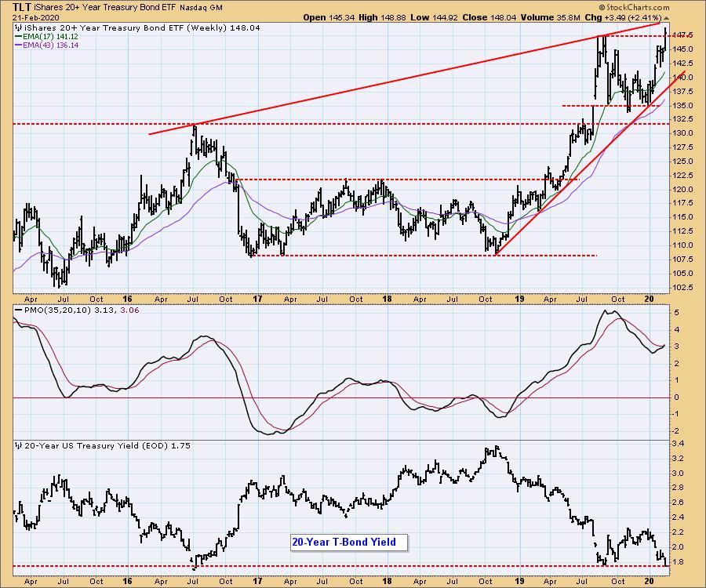Click the -2 label on the PMO axis
706x588 pixels.
tap(676, 431)
